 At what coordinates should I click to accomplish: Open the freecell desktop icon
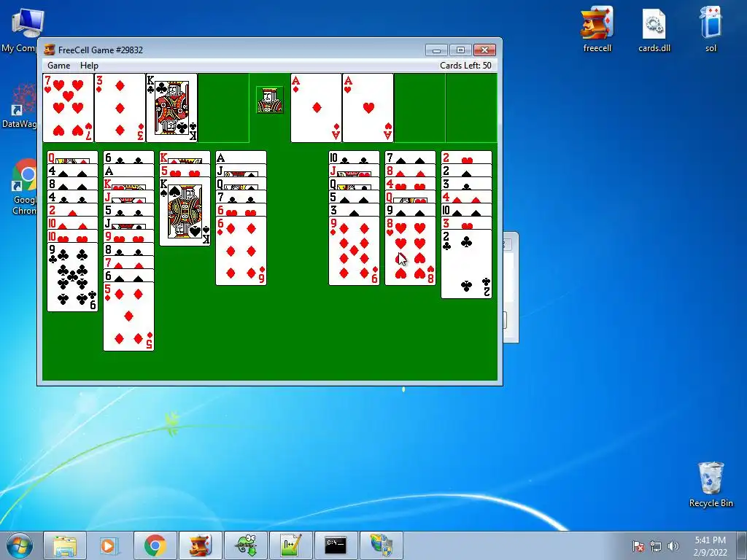(x=597, y=29)
